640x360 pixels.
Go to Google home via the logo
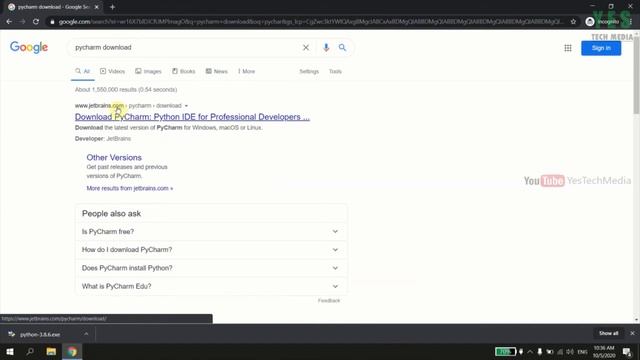coord(29,47)
